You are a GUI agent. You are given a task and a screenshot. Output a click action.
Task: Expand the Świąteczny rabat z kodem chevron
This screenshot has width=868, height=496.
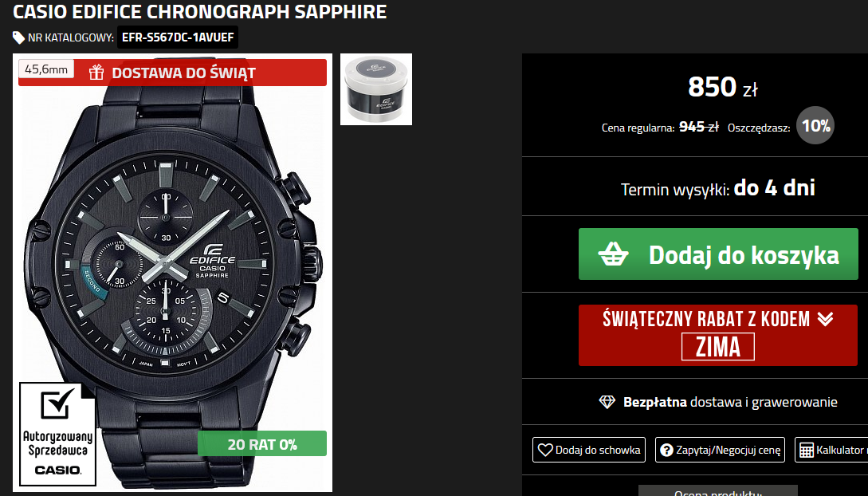point(825,319)
